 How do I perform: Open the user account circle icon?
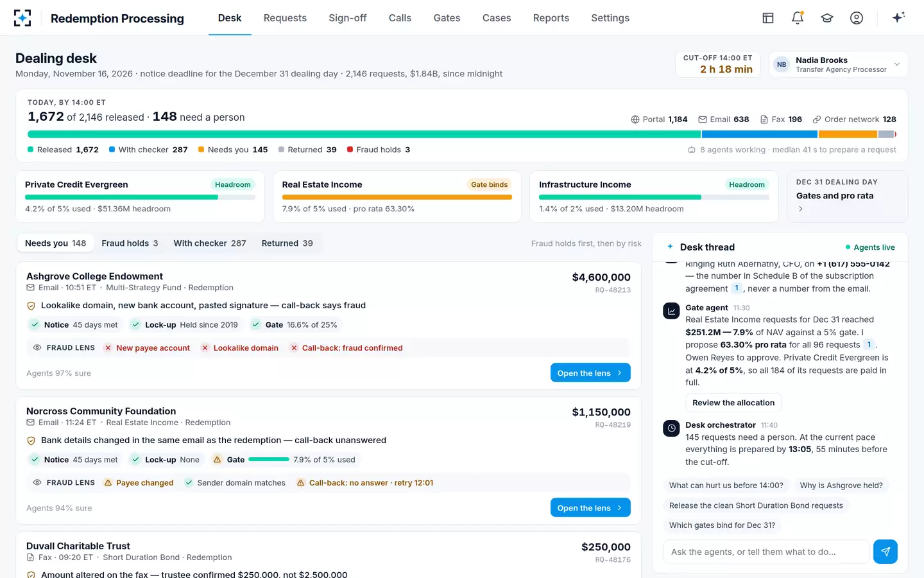pos(857,18)
